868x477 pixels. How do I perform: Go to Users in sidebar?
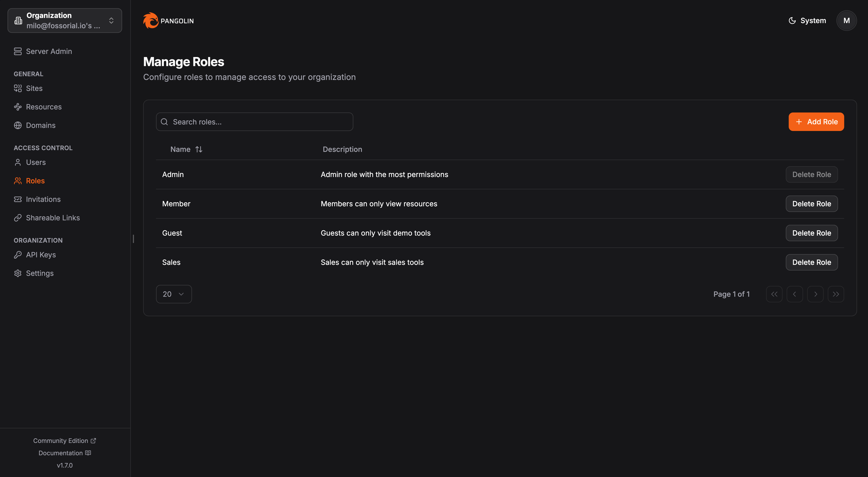(36, 162)
